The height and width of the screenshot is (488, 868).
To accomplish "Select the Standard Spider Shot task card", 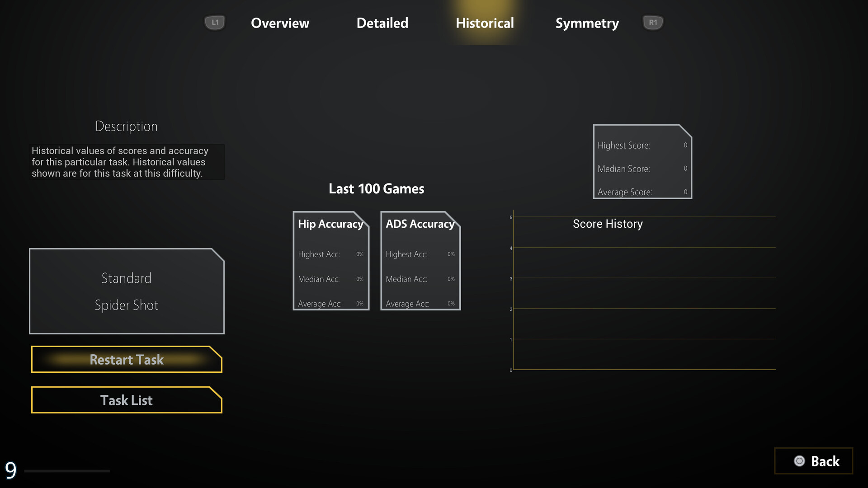I will tap(127, 291).
